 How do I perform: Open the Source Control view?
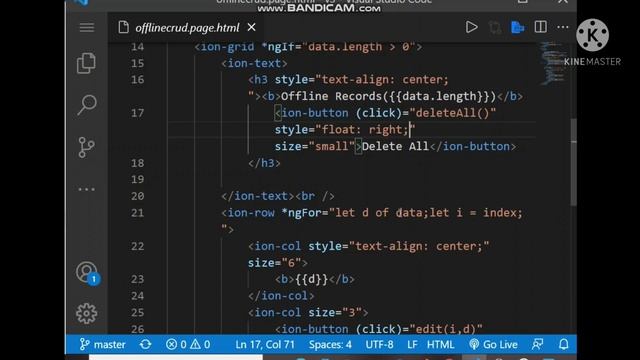87,147
